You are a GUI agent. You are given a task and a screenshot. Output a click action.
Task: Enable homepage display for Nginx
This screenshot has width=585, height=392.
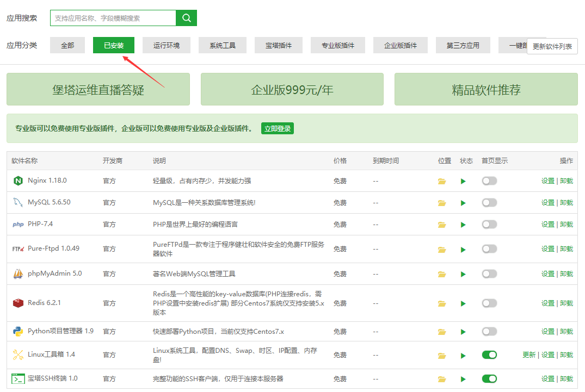pyautogui.click(x=489, y=181)
